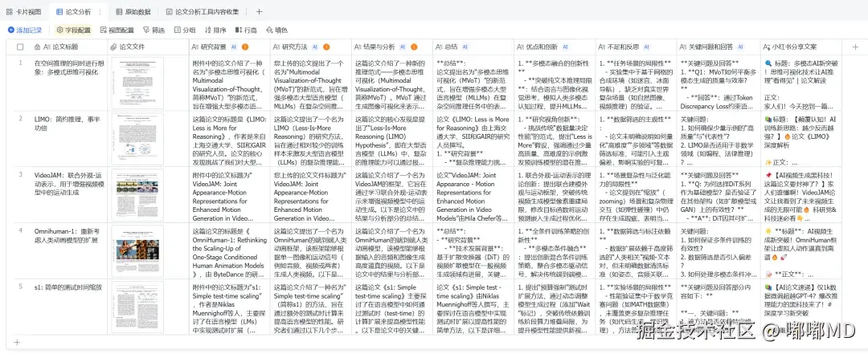868x354 pixels.
Task: Open 视图配置 options
Action: coord(117,30)
